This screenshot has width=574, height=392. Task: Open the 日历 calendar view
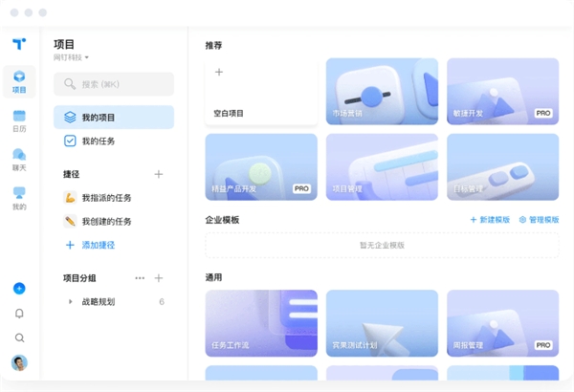click(19, 121)
